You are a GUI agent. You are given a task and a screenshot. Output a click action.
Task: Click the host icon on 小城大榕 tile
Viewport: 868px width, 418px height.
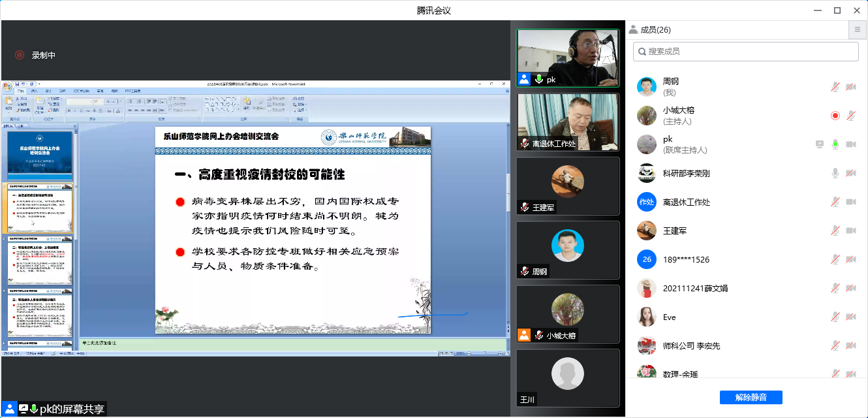(x=524, y=335)
